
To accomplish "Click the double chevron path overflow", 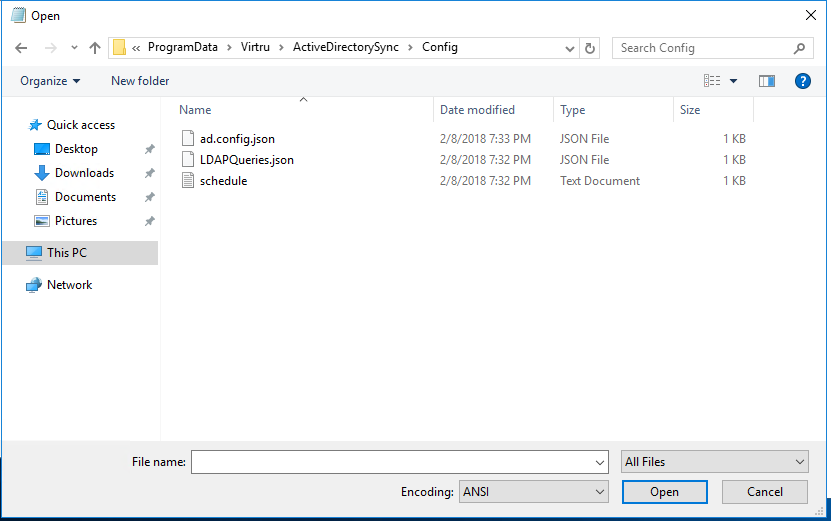I will 136,48.
